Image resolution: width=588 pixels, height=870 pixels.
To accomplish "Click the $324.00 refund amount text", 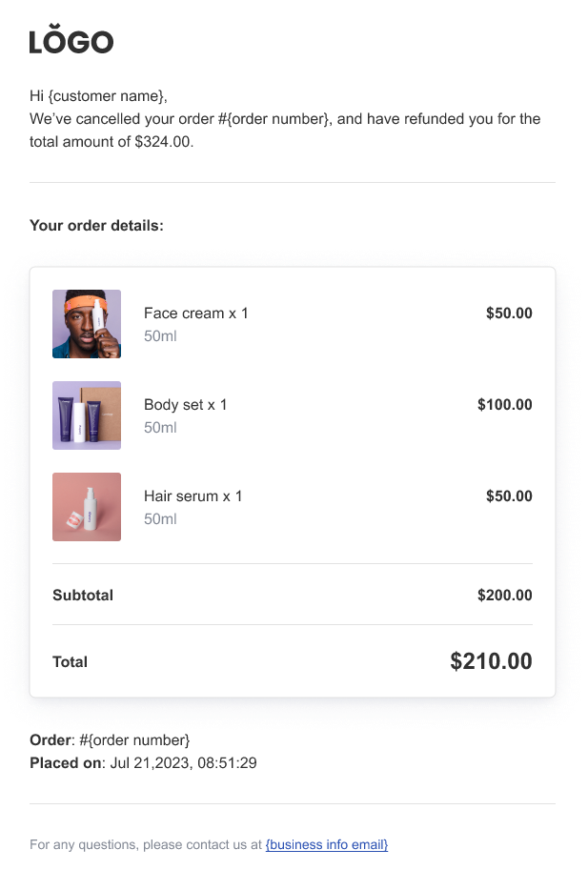I will [163, 142].
